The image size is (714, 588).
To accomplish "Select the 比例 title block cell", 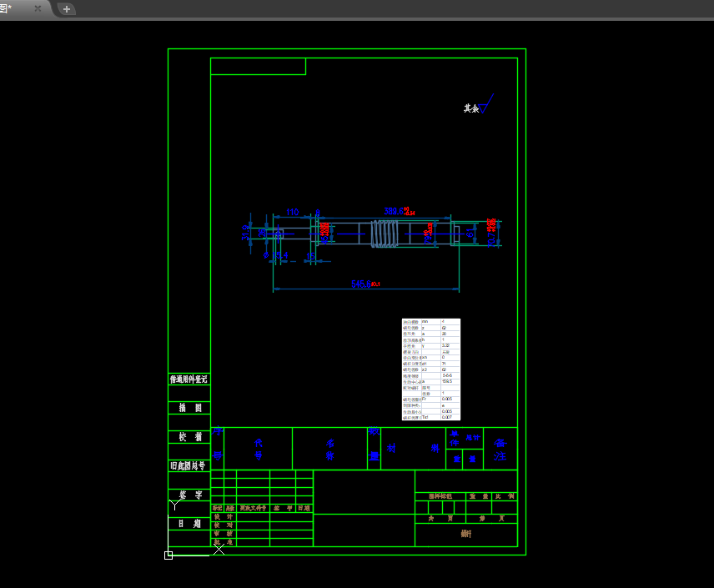I will 505,496.
